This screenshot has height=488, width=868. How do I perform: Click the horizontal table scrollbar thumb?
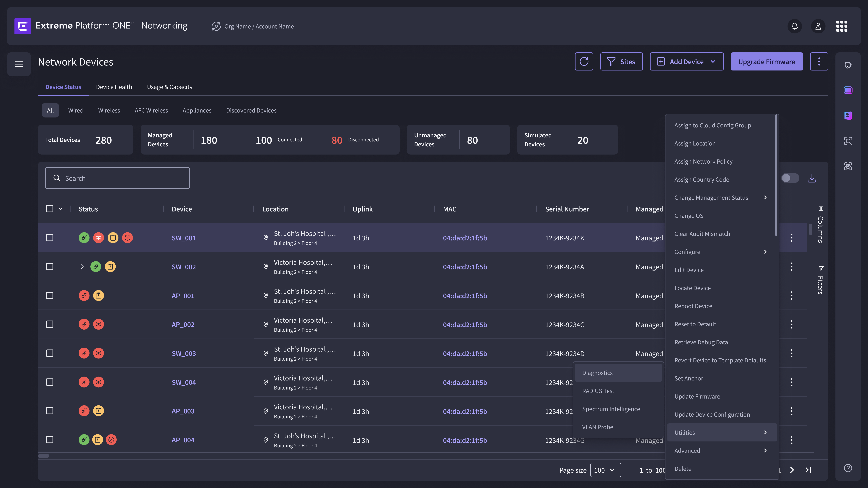coord(43,456)
